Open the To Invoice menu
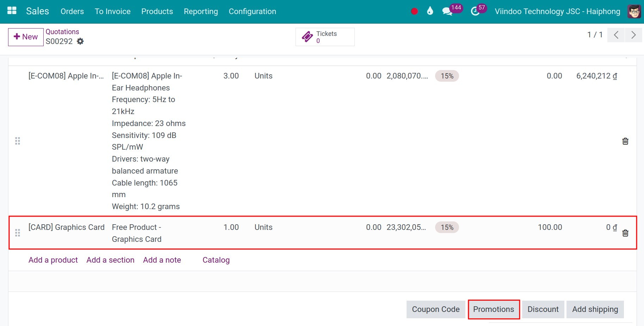The image size is (644, 326). [x=113, y=11]
